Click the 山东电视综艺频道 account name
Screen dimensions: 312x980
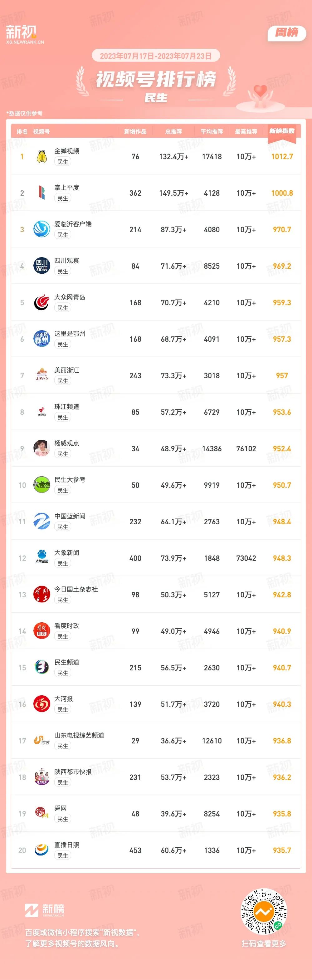click(x=79, y=735)
